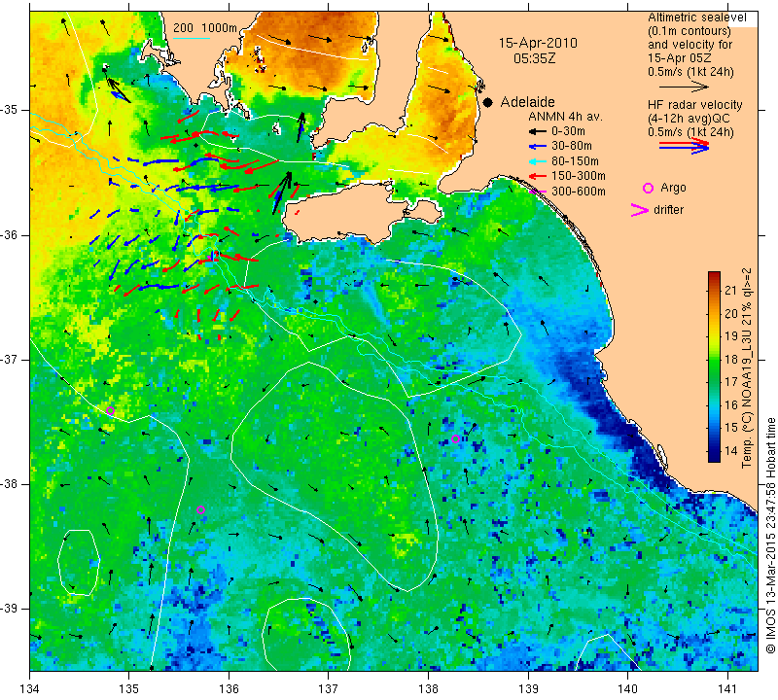Click the colorbar value 21
778x700 pixels.
[731, 291]
